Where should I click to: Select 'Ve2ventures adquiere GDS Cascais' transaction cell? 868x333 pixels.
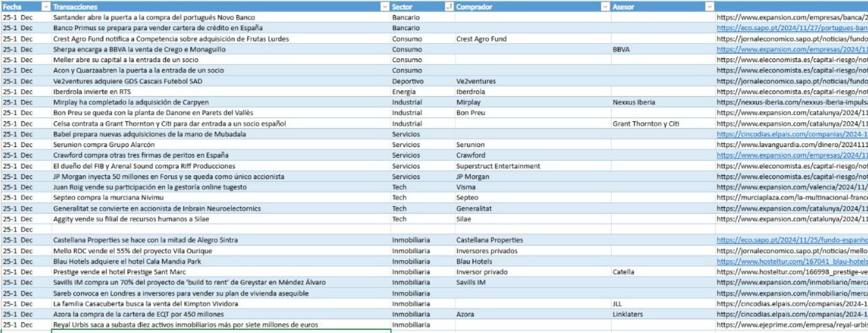[x=221, y=81]
